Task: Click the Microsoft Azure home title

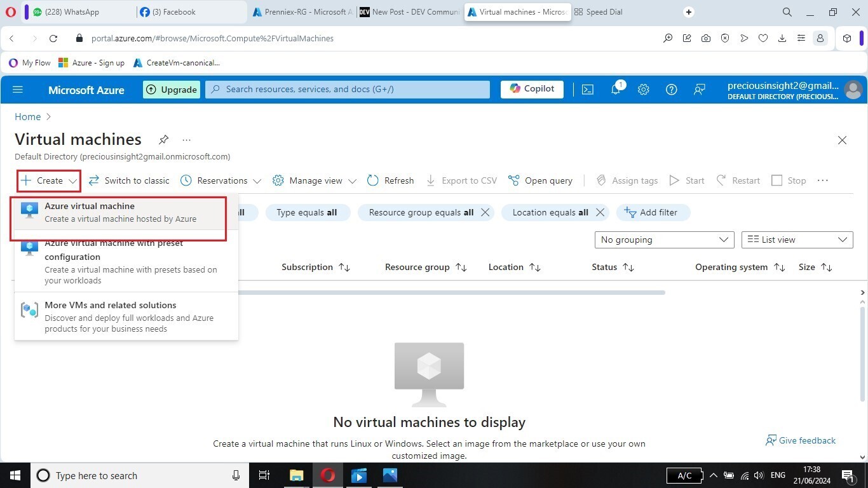Action: (x=86, y=90)
